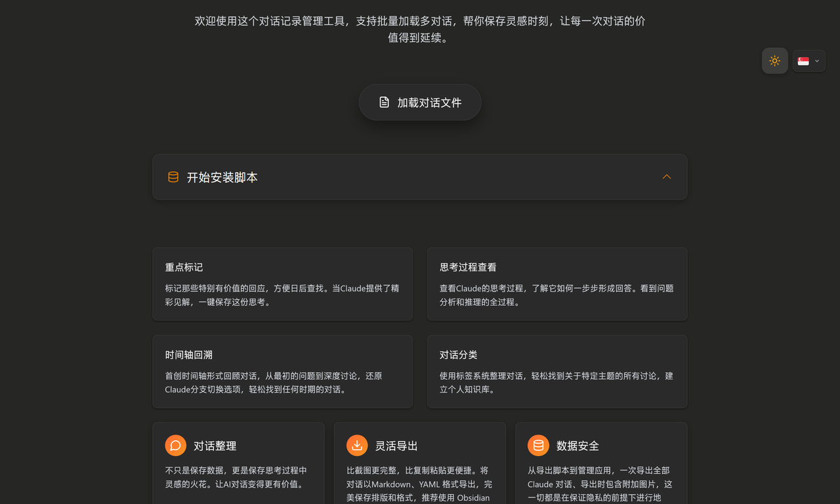Click the 对话分类 feature card
Viewport: 840px width, 504px height.
[x=556, y=371]
